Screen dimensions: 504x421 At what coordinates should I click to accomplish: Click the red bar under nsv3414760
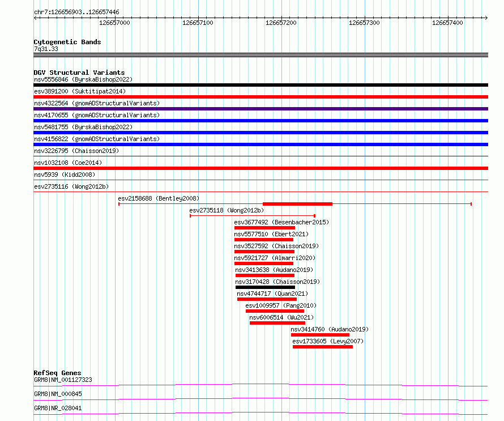point(320,335)
